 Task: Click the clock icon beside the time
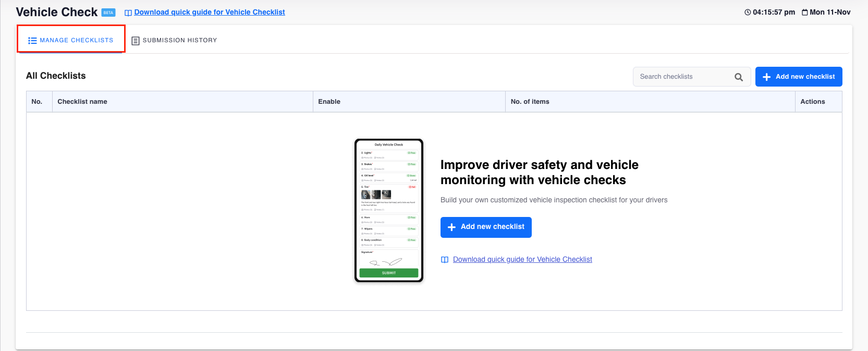point(748,12)
